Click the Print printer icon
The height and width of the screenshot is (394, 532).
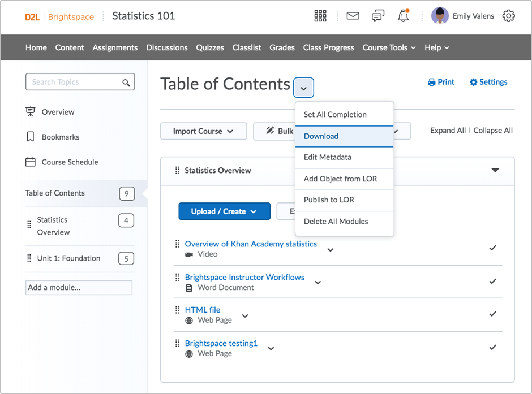point(431,82)
